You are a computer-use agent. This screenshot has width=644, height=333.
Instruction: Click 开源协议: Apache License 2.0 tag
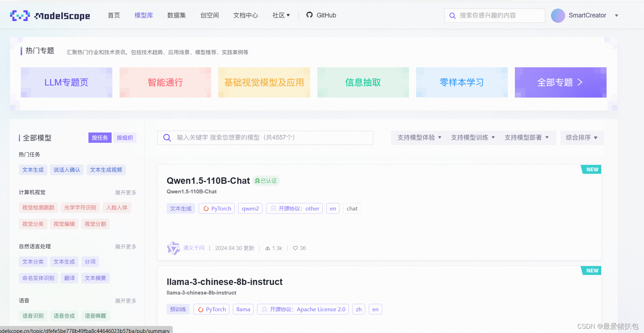[x=303, y=309]
